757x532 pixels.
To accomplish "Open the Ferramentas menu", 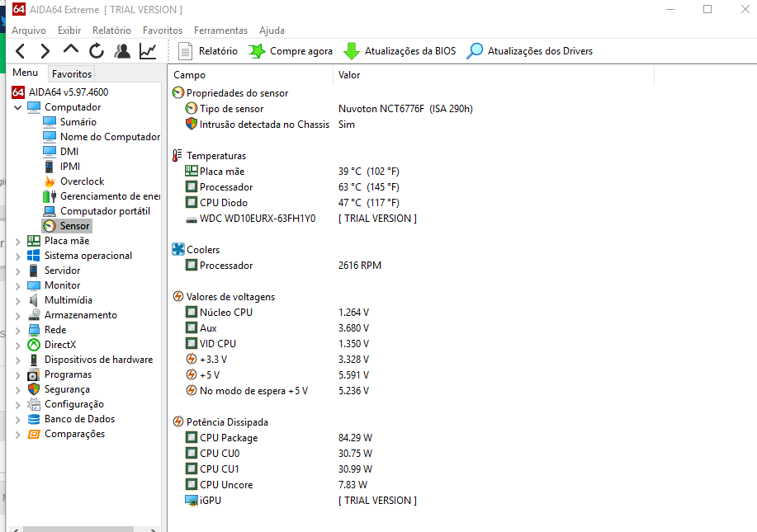I will [x=220, y=31].
